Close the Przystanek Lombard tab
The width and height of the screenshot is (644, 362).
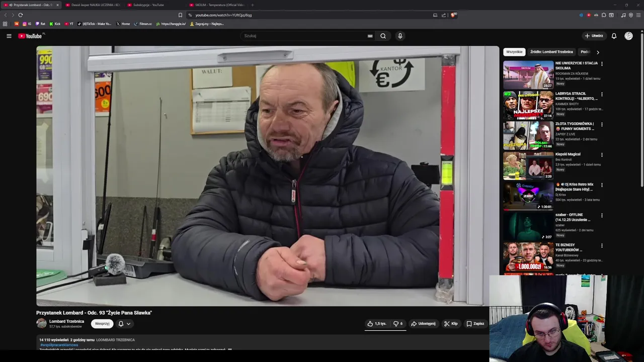coord(57,5)
